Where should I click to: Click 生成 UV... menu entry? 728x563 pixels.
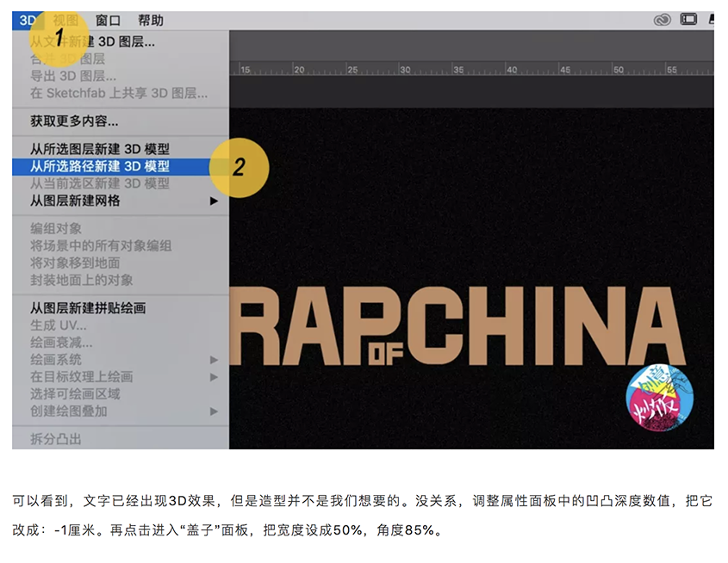(59, 325)
